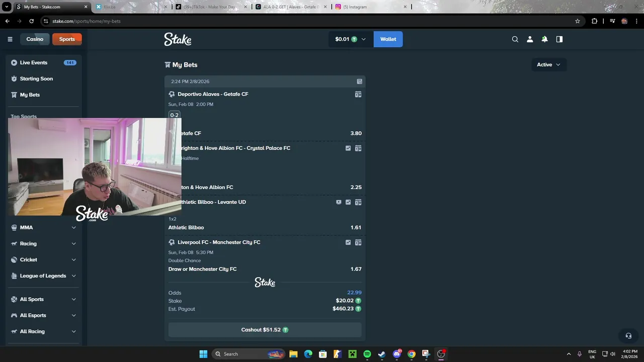
Task: Open Liverpool FC - Manchester City FC link
Action: point(219,242)
